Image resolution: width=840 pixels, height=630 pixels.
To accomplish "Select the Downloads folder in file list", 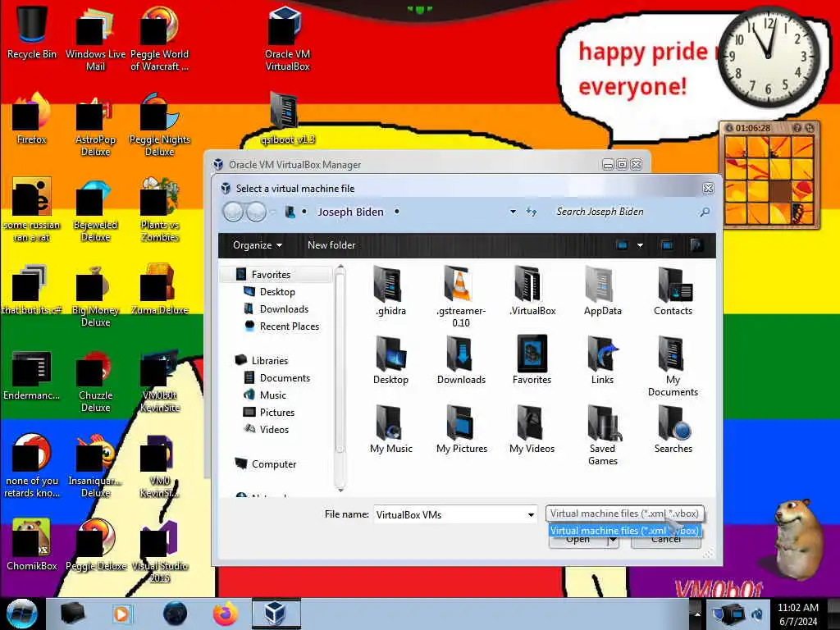I will click(461, 360).
